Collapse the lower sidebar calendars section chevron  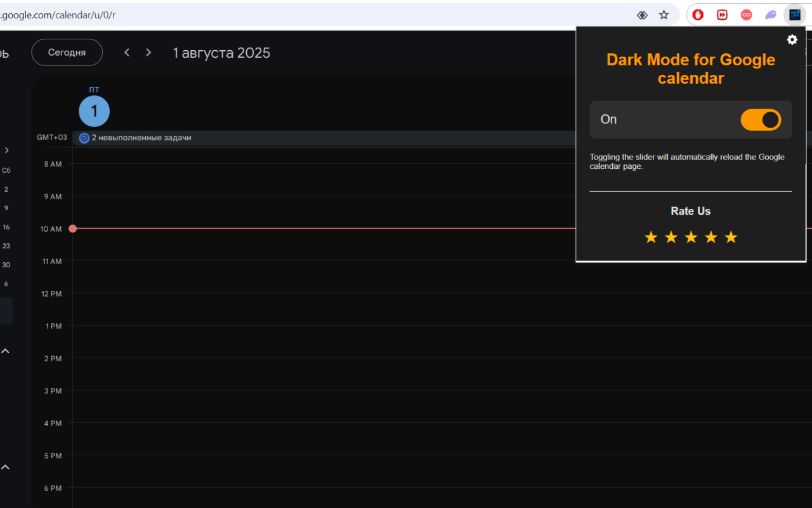click(x=5, y=467)
